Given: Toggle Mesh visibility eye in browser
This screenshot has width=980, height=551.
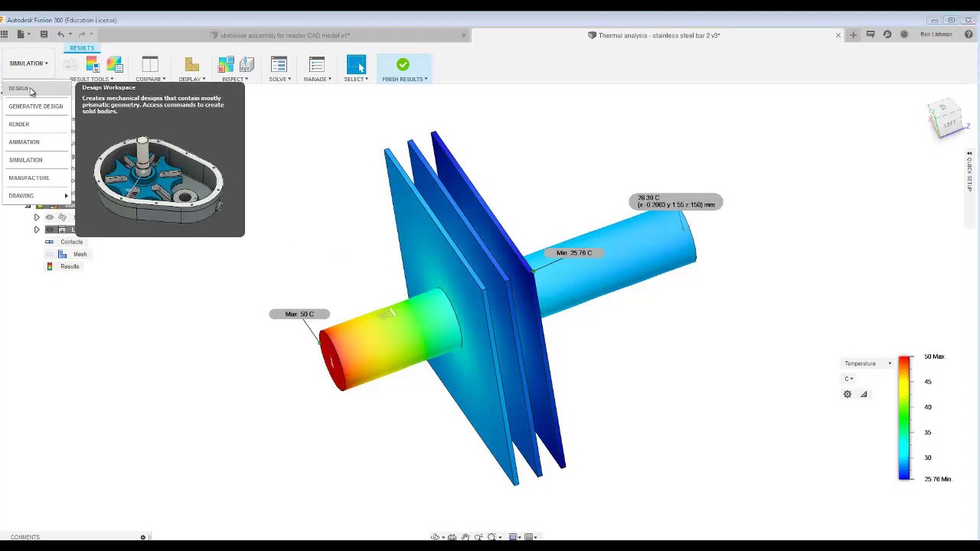Looking at the screenshot, I should [x=50, y=254].
